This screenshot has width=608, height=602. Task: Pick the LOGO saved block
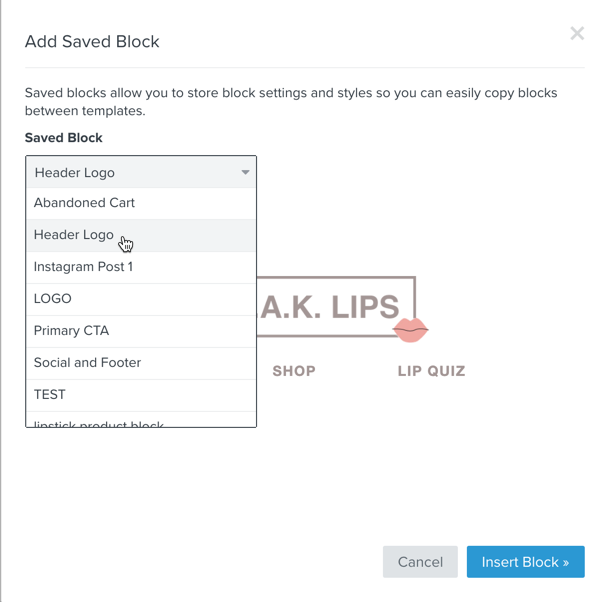[x=141, y=299]
